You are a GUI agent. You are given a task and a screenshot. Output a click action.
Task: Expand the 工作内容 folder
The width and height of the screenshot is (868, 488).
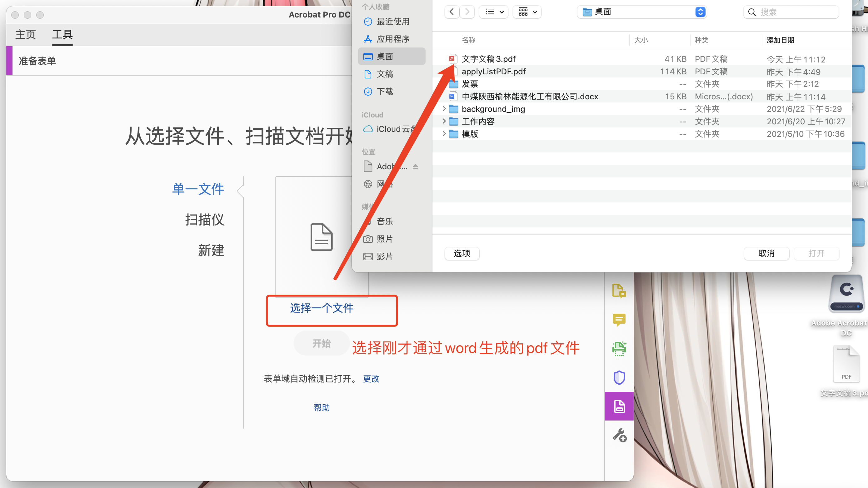coord(444,121)
